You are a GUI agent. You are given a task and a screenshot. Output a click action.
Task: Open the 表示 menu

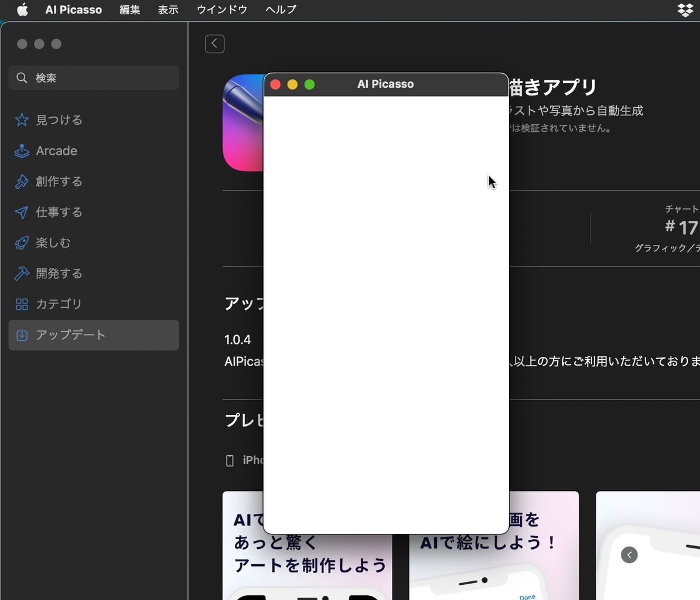pos(168,9)
